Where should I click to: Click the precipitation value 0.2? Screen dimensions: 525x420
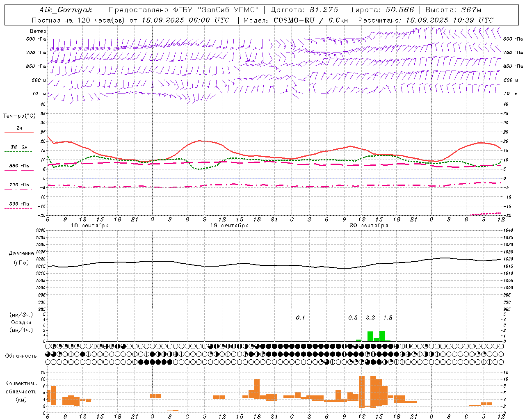353,318
